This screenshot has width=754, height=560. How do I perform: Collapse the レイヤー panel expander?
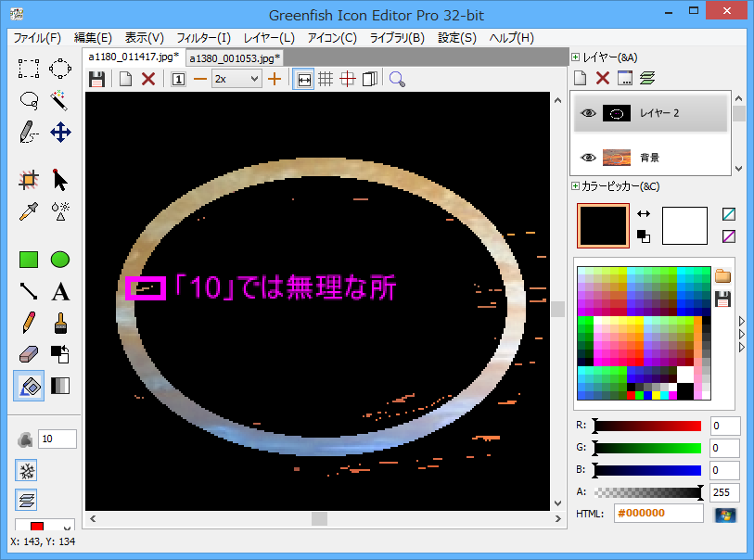pos(576,57)
